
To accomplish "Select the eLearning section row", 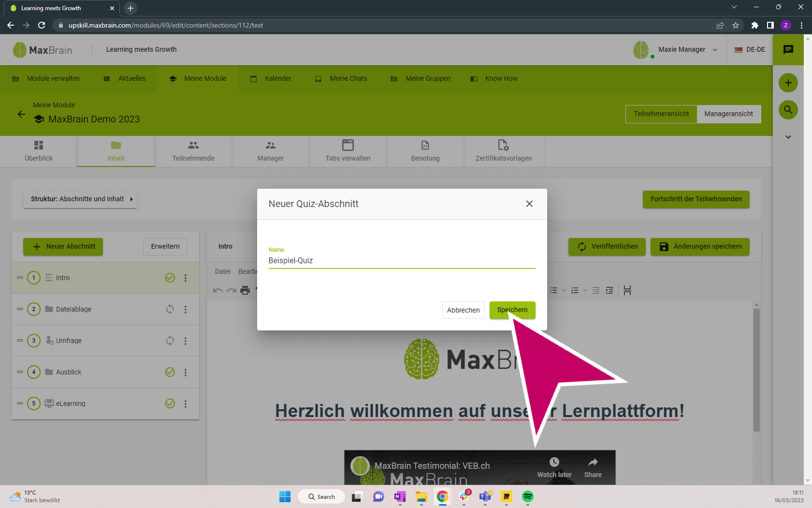I will (x=105, y=403).
